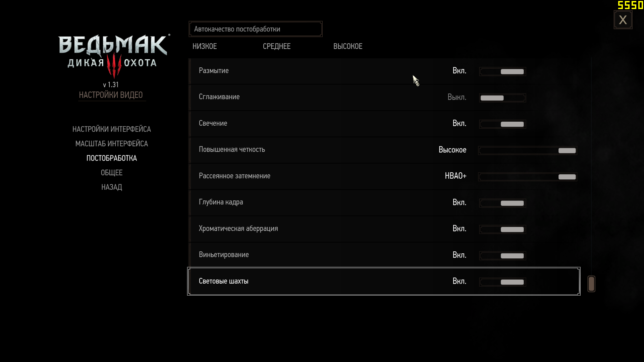Close the video settings menu with X
644x362 pixels.
[x=623, y=20]
